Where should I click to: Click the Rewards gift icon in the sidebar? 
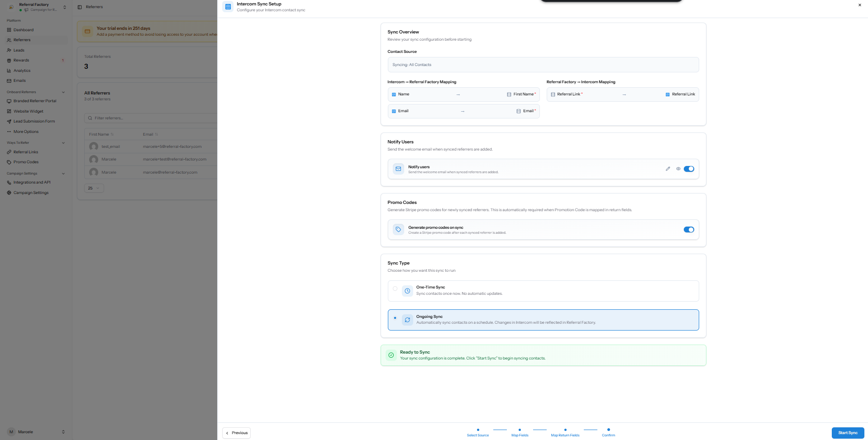[x=9, y=60]
